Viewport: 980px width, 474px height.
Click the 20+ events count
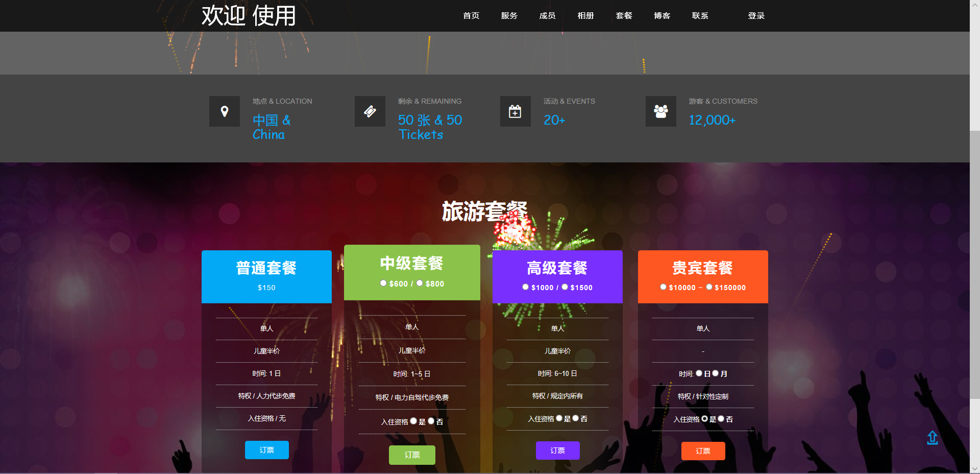tap(554, 120)
